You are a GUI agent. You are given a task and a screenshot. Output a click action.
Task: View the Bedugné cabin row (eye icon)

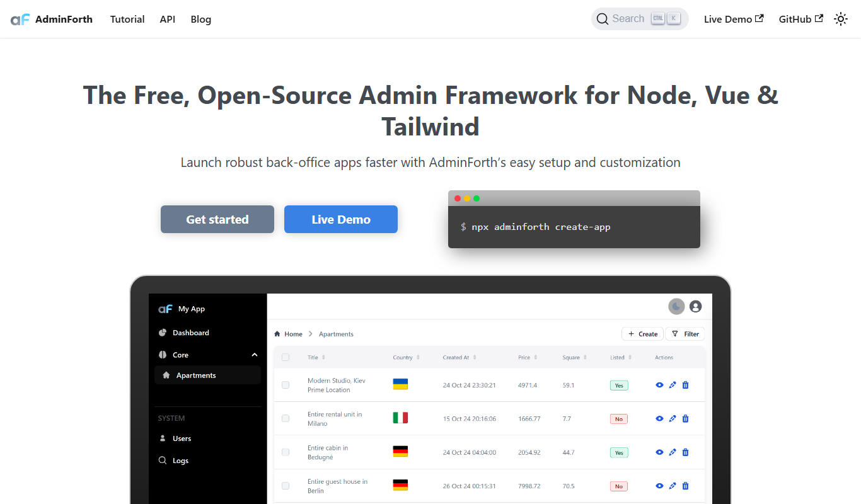659,452
